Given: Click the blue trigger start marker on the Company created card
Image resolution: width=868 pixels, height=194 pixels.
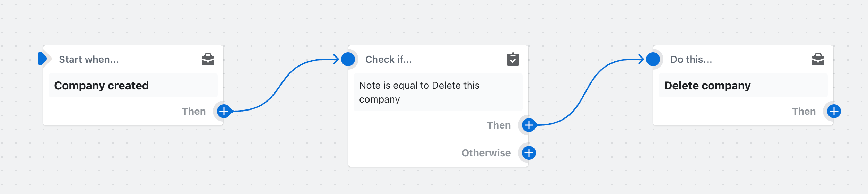Looking at the screenshot, I should pyautogui.click(x=42, y=59).
